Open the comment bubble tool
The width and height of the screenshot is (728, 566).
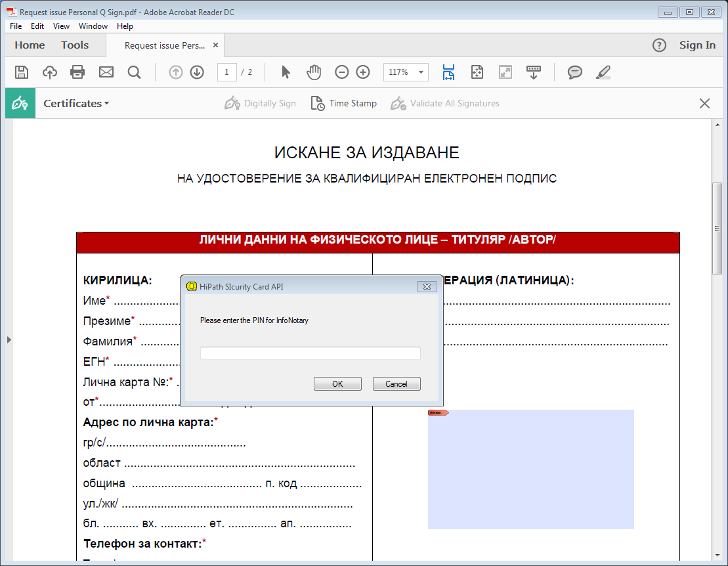(575, 72)
